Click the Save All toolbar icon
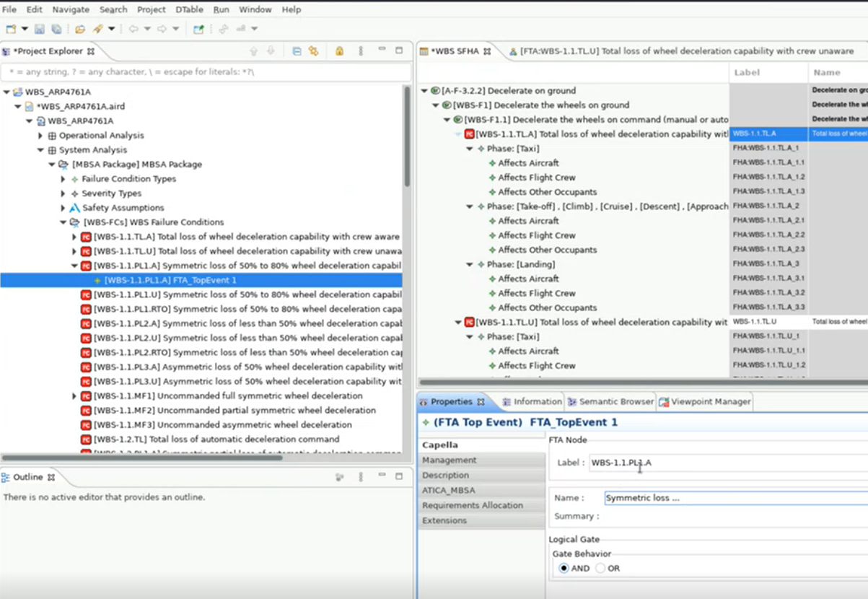 [x=56, y=29]
